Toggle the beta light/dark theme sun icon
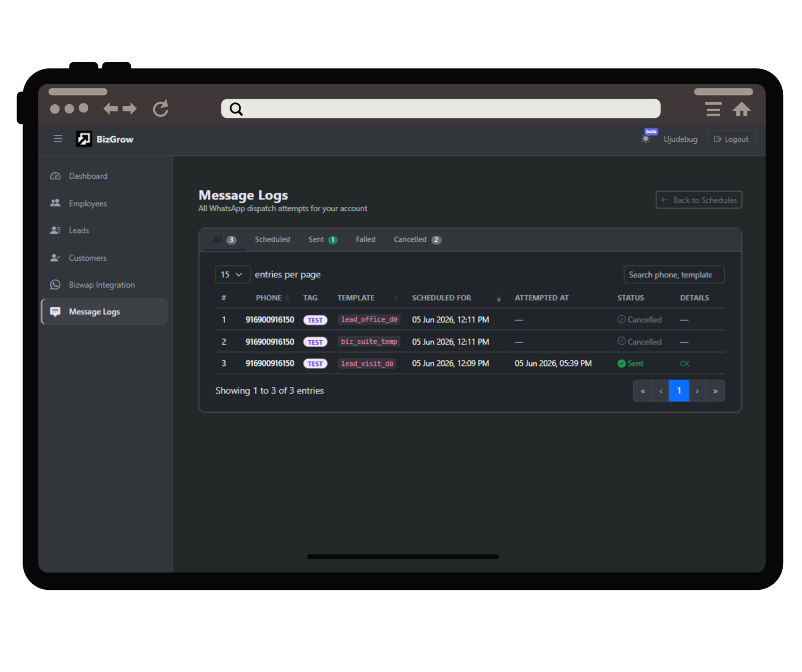This screenshot has width=802, height=672. [645, 139]
